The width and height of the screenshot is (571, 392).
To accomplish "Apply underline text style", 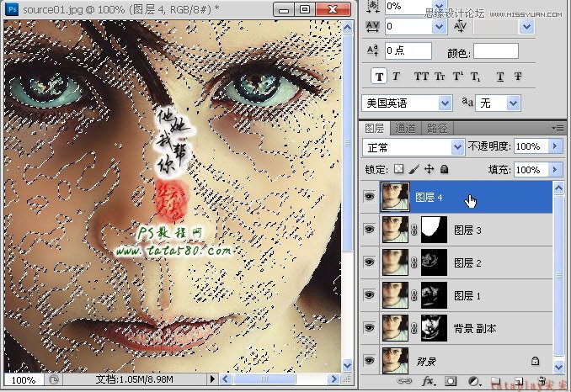I will pyautogui.click(x=500, y=77).
